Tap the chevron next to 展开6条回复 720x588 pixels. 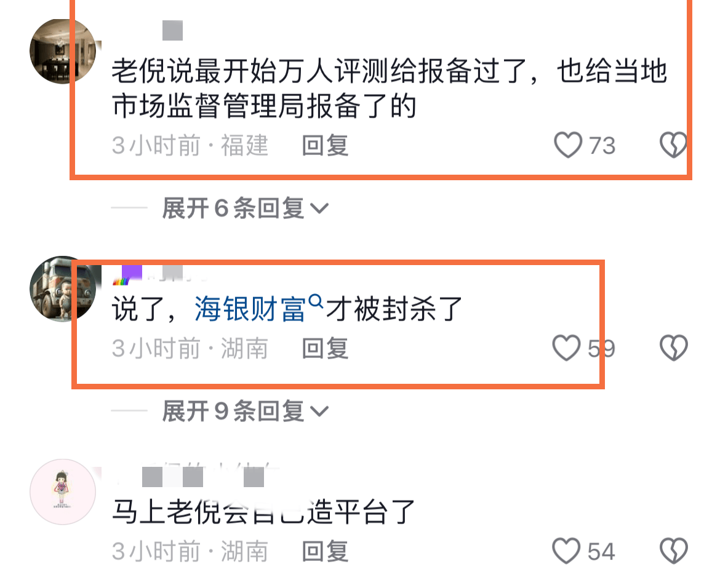[319, 209]
